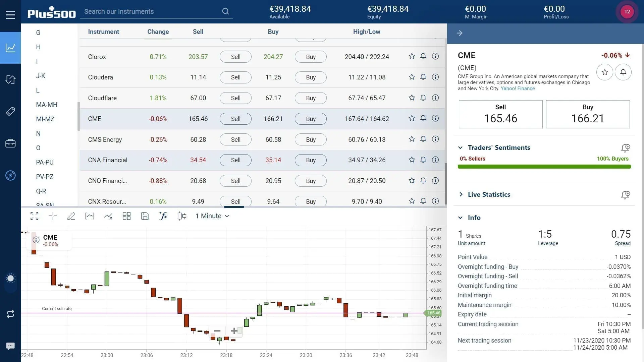
Task: Open the orders tag sidebar icon
Action: pyautogui.click(x=10, y=111)
